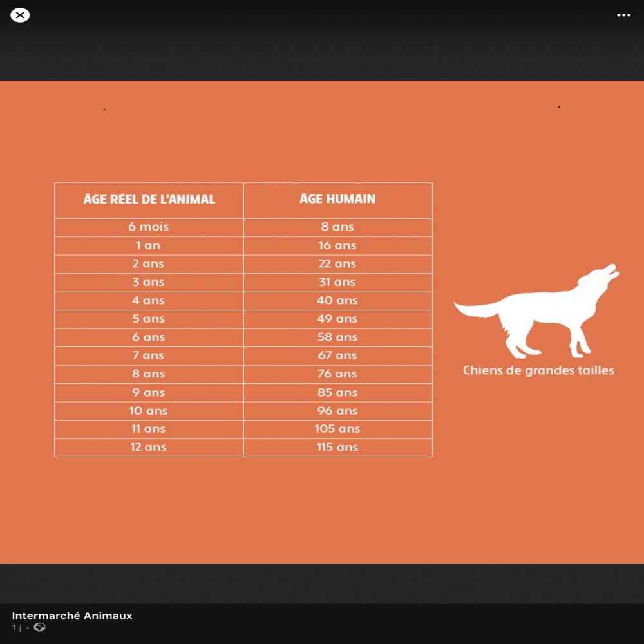This screenshot has height=644, width=644.
Task: Click the white howling dog silhouette
Action: pos(536,311)
